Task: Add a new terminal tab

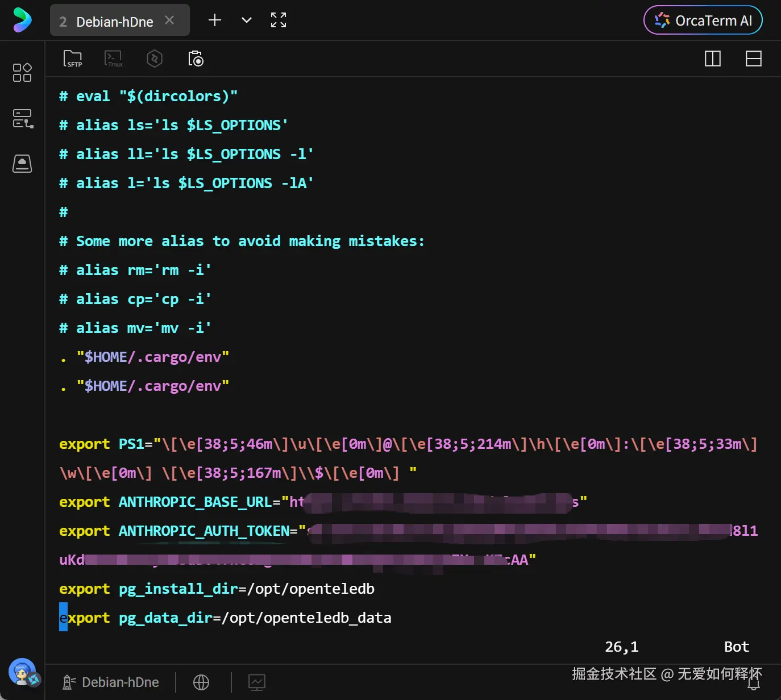Action: [215, 20]
